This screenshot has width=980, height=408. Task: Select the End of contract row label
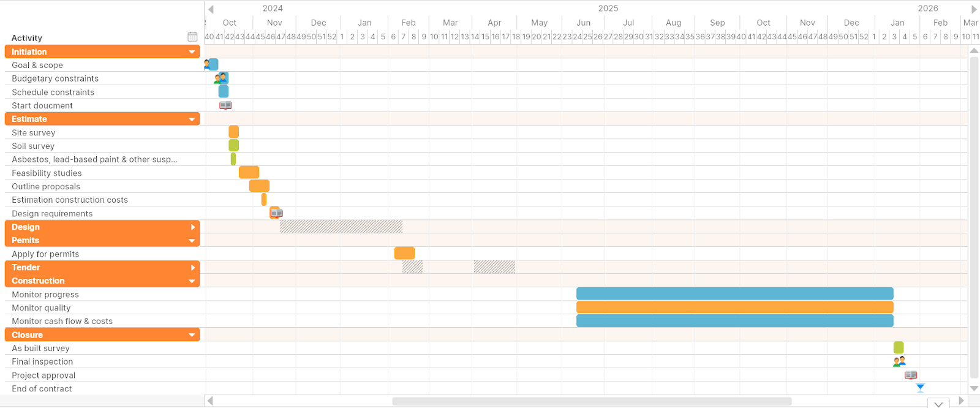click(x=42, y=388)
